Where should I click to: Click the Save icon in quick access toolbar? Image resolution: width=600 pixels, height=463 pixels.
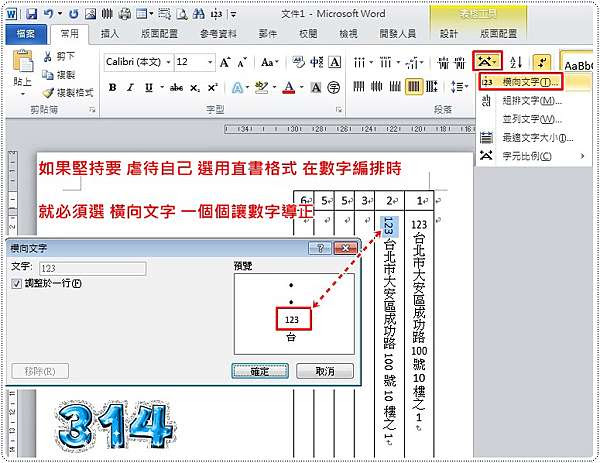31,14
